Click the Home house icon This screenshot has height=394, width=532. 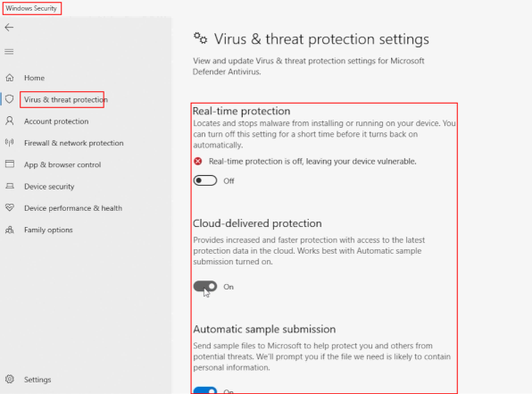point(10,78)
